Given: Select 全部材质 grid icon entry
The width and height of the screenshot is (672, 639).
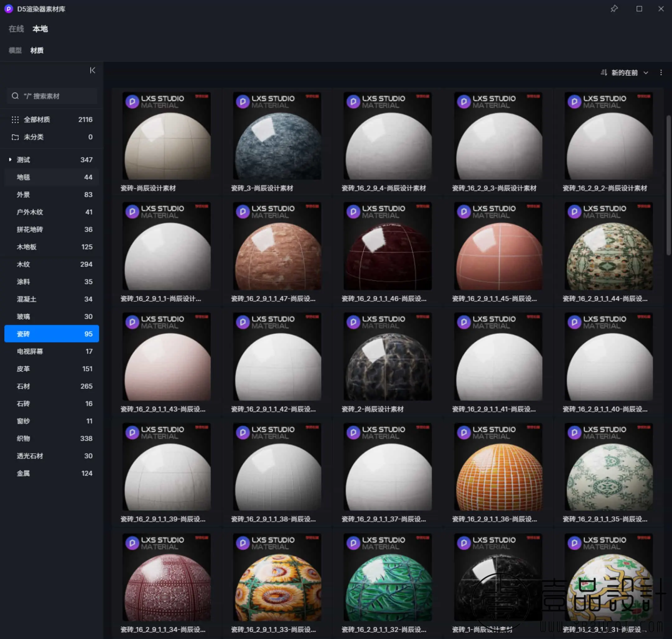Looking at the screenshot, I should click(x=15, y=119).
